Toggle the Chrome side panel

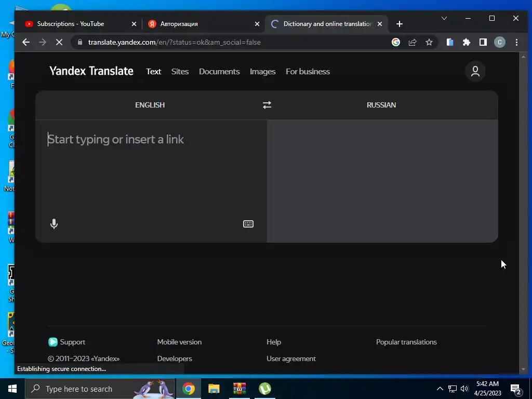coord(483,42)
